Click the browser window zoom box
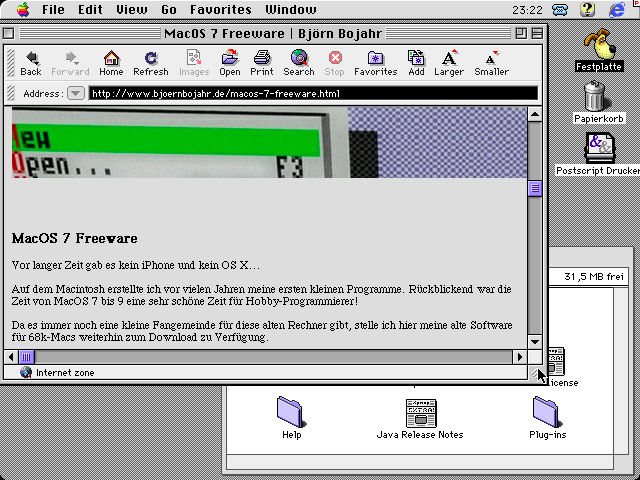Screen dimensions: 640x480 tap(521, 33)
